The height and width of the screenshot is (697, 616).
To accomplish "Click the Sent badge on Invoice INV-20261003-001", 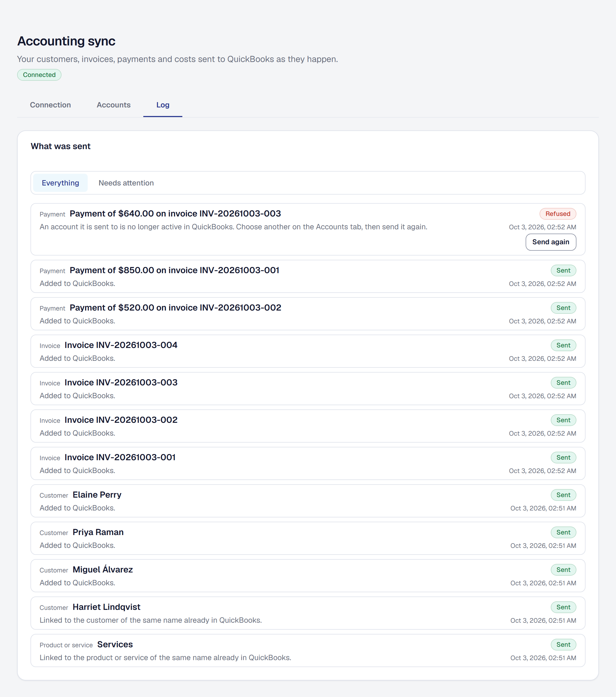I will point(563,458).
